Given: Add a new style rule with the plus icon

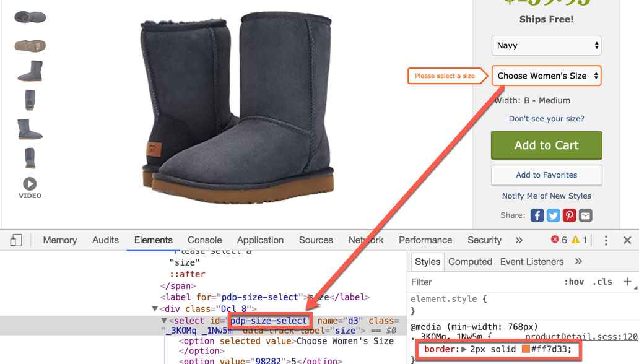Looking at the screenshot, I should 627,281.
